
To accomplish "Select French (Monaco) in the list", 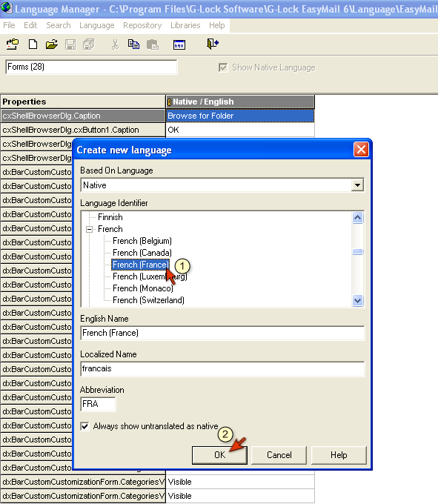I will click(143, 288).
